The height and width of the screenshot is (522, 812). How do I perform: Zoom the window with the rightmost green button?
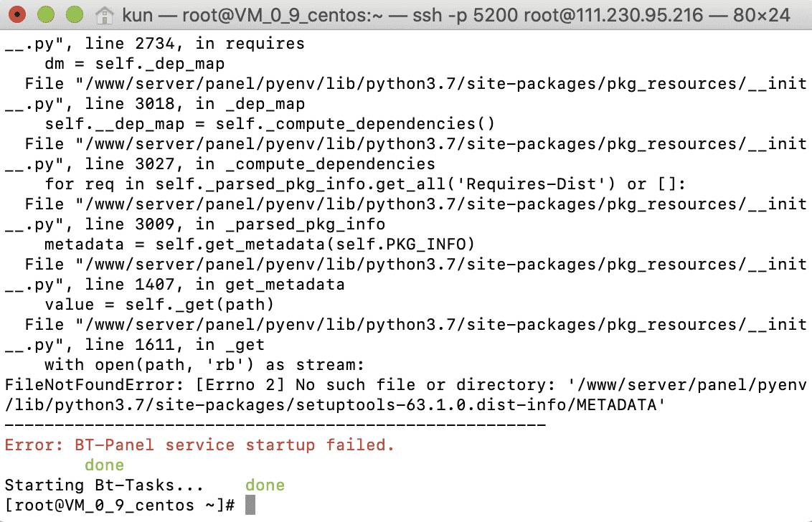(x=75, y=14)
